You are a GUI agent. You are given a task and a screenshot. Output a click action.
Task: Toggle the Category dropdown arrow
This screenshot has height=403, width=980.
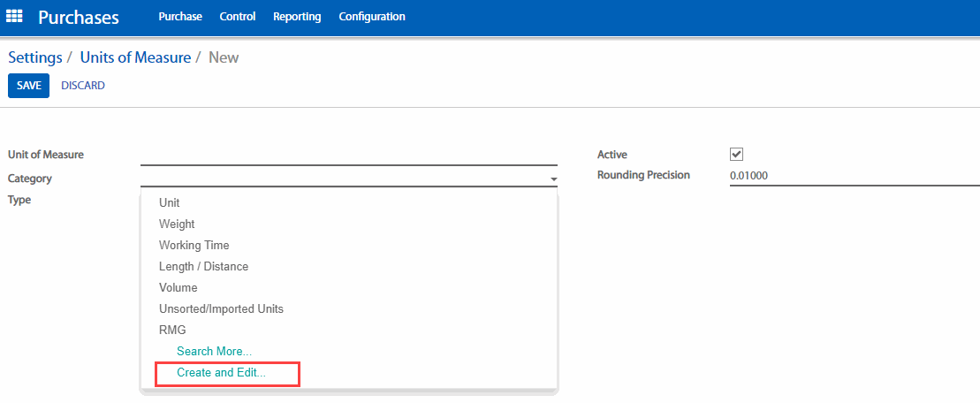553,179
